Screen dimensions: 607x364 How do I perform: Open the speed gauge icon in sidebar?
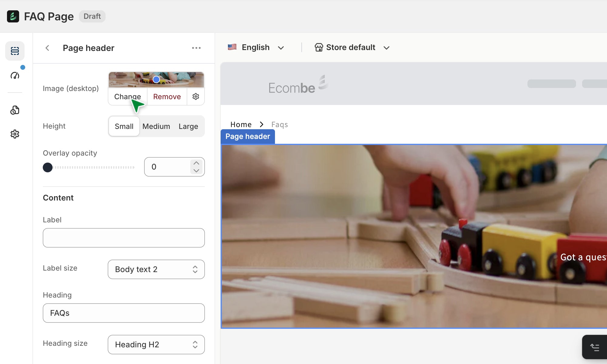(15, 75)
